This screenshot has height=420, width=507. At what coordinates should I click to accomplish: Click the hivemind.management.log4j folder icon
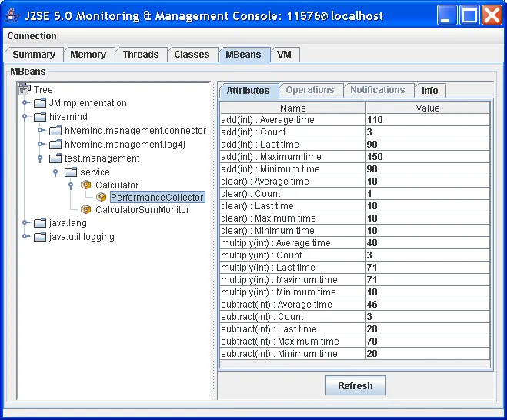click(x=55, y=144)
